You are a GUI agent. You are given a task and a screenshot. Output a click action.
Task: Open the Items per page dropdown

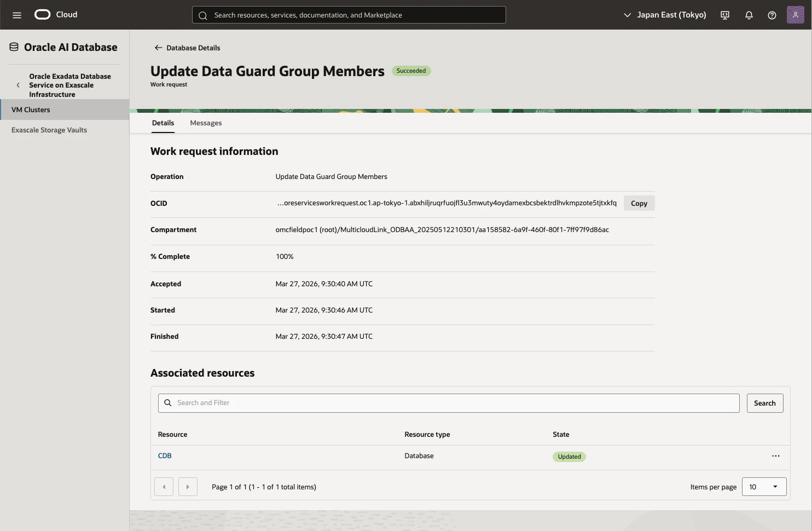point(764,487)
